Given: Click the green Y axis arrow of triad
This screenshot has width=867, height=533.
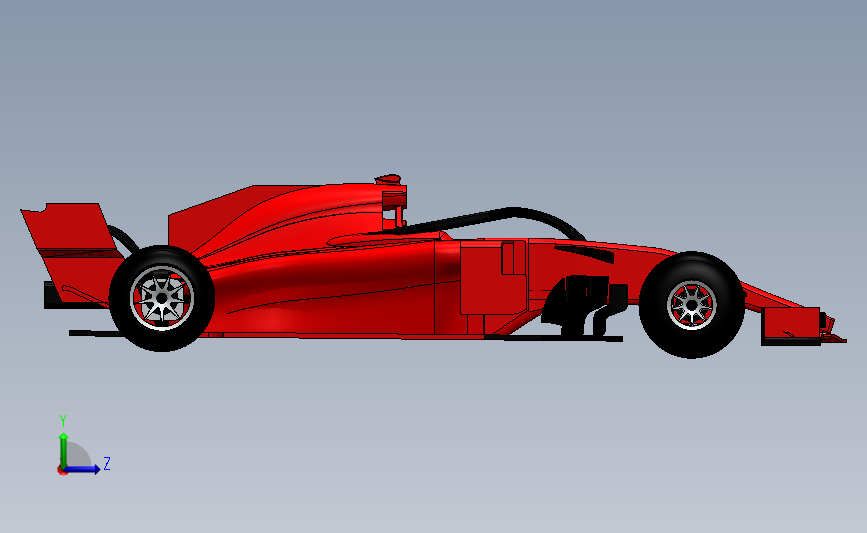Looking at the screenshot, I should coord(64,449).
